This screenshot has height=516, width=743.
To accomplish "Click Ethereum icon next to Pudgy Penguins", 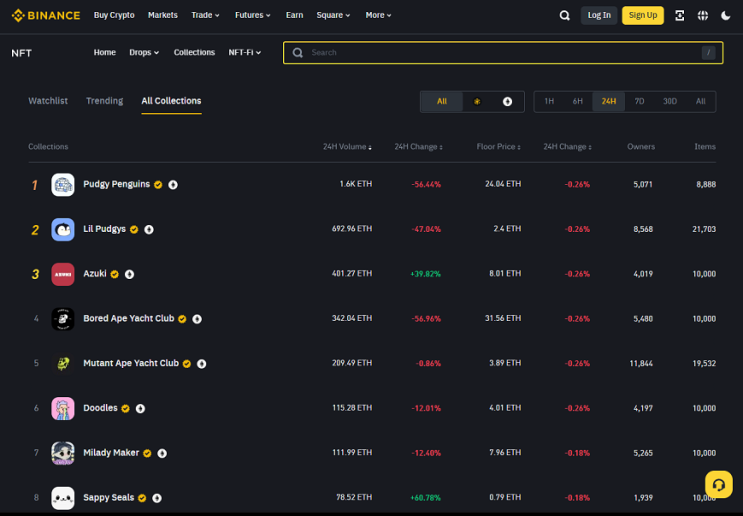I will coord(173,185).
